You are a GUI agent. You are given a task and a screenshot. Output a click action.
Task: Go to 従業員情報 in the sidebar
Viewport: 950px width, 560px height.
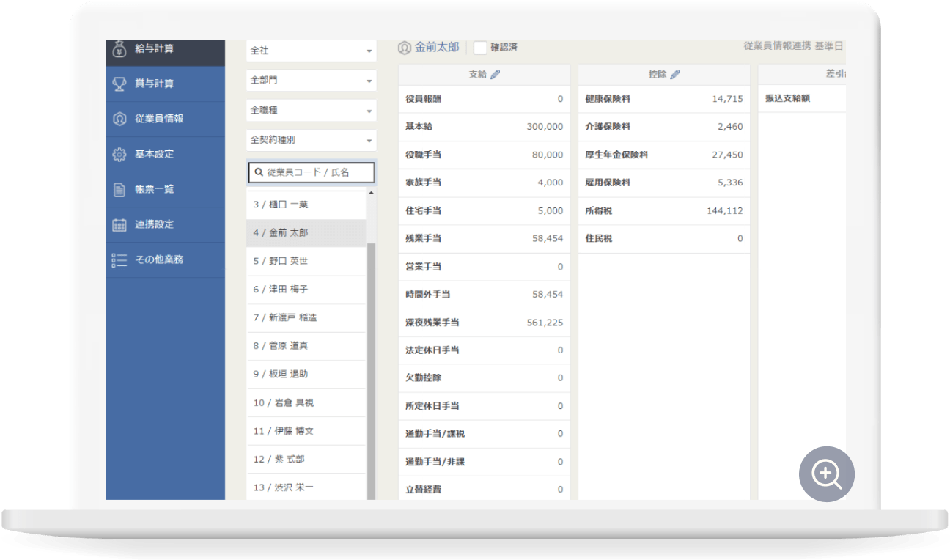(x=165, y=119)
